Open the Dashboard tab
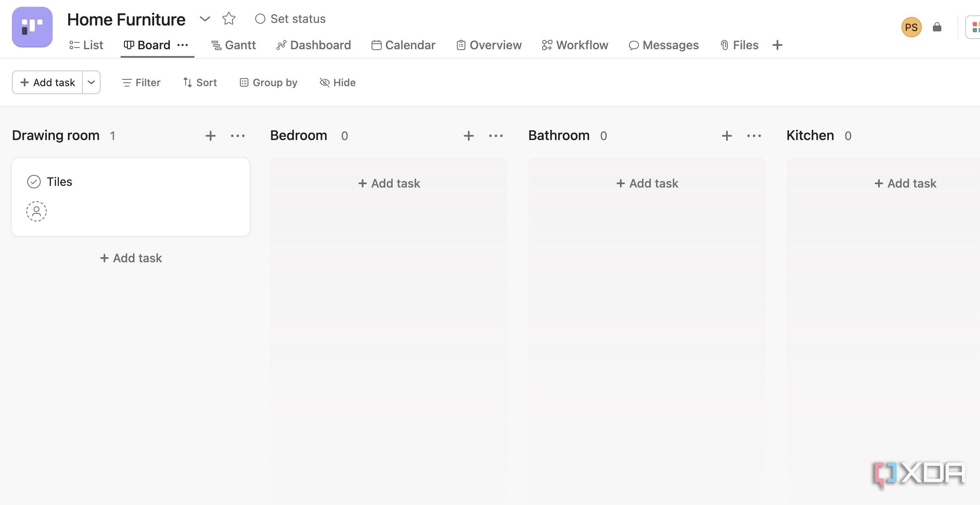The height and width of the screenshot is (505, 980). pos(313,45)
